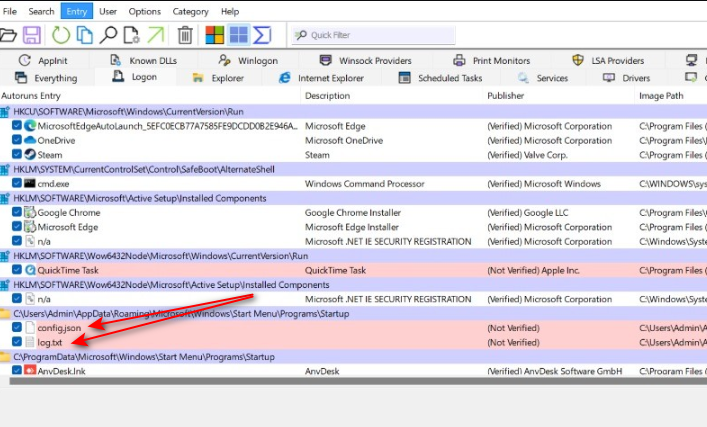Click the file properties icon in toolbar
This screenshot has height=427, width=707.
[131, 35]
